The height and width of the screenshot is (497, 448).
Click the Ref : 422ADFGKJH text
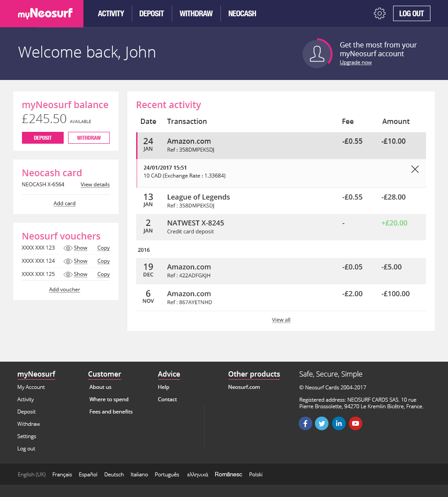[188, 276]
